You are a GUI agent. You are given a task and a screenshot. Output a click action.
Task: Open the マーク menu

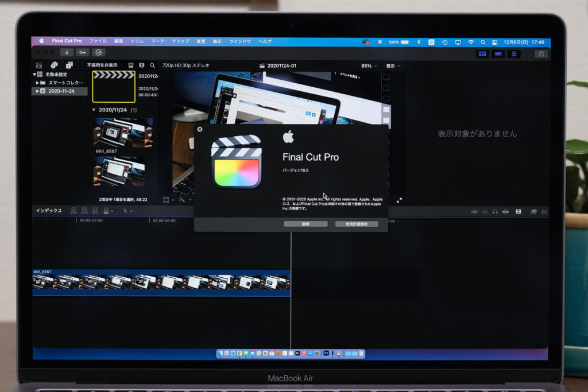158,41
